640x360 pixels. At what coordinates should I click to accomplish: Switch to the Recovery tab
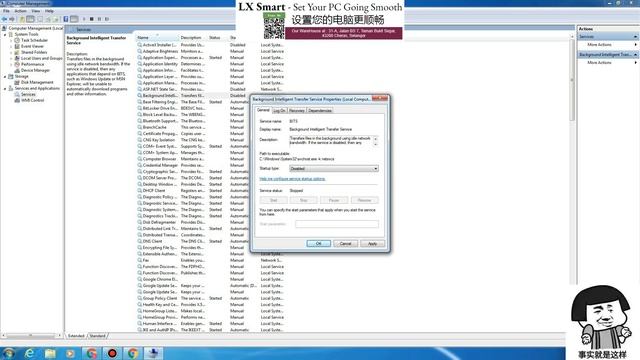tap(297, 111)
